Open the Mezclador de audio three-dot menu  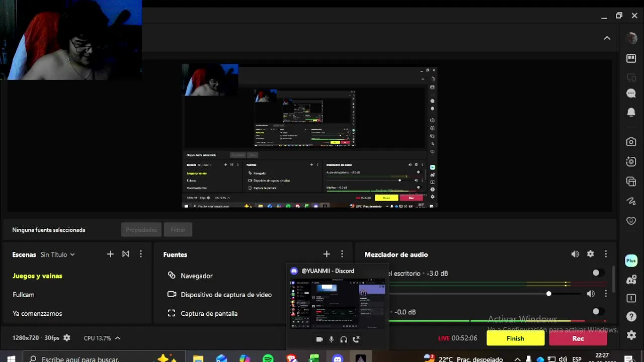point(606,254)
